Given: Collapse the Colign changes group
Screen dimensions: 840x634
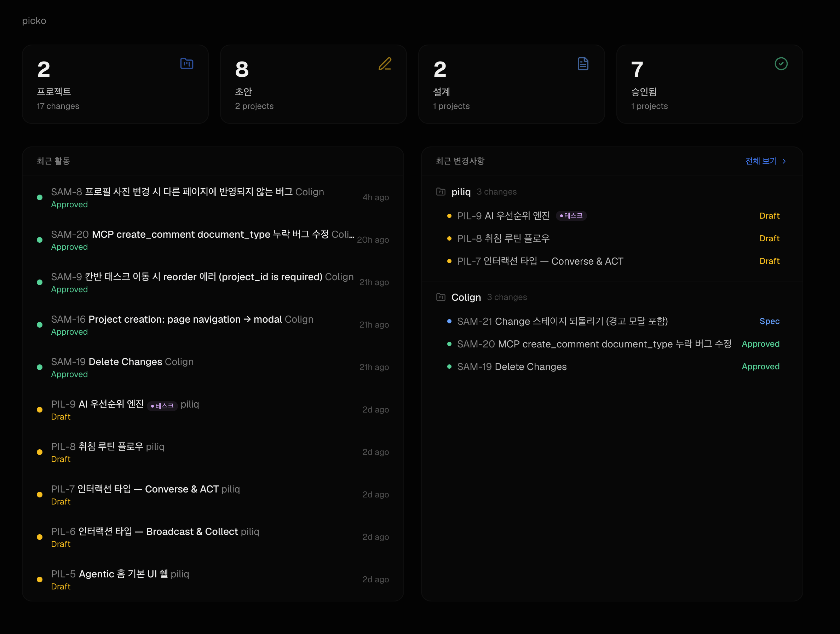Looking at the screenshot, I should click(x=466, y=297).
